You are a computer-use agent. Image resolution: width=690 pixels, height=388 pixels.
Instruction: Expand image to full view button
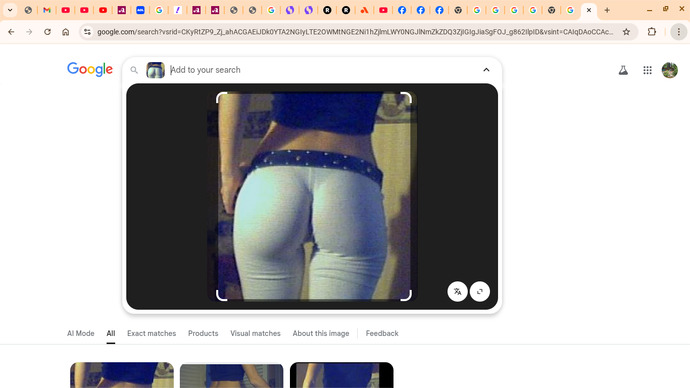click(480, 291)
